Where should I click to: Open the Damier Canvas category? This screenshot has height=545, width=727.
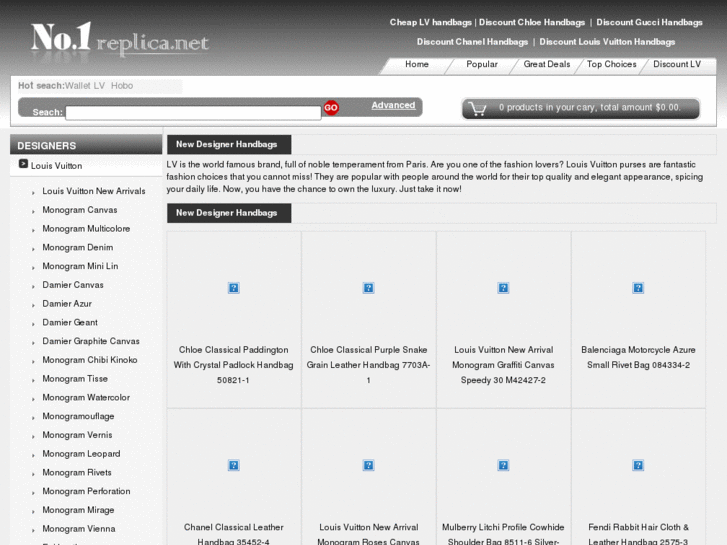(73, 285)
